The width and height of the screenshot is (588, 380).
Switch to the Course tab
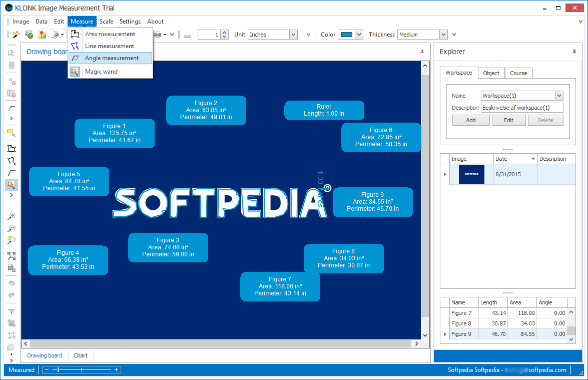[x=518, y=73]
